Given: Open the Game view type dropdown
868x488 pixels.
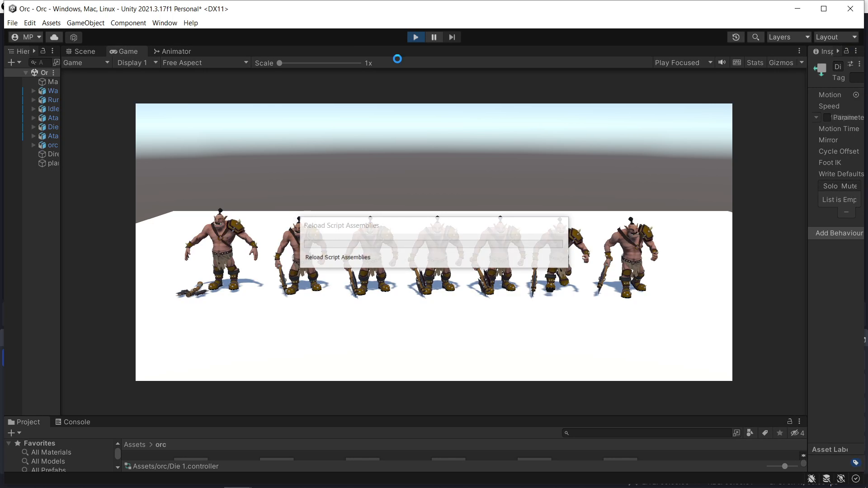Looking at the screenshot, I should [x=86, y=62].
